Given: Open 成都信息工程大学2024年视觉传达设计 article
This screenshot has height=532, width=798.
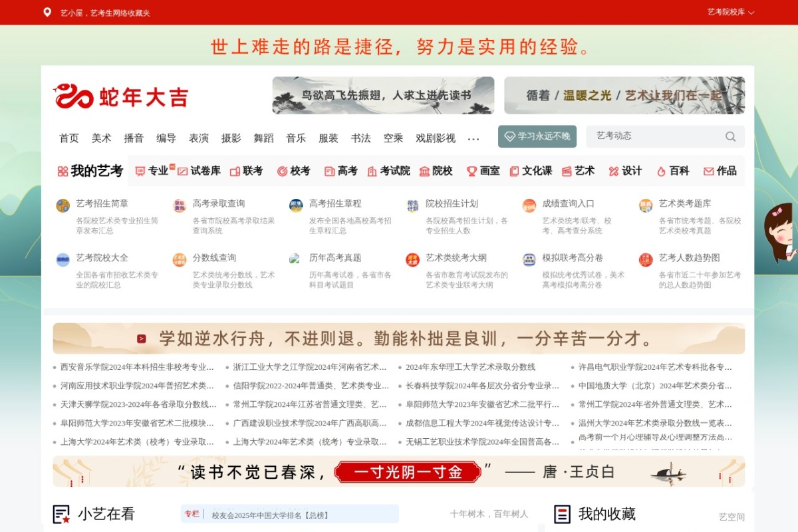Looking at the screenshot, I should (x=483, y=423).
